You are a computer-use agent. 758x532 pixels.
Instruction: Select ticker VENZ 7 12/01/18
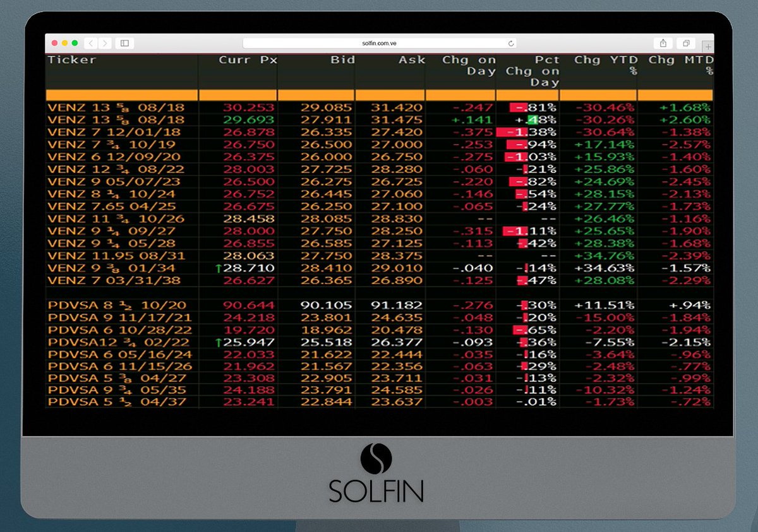pyautogui.click(x=114, y=132)
